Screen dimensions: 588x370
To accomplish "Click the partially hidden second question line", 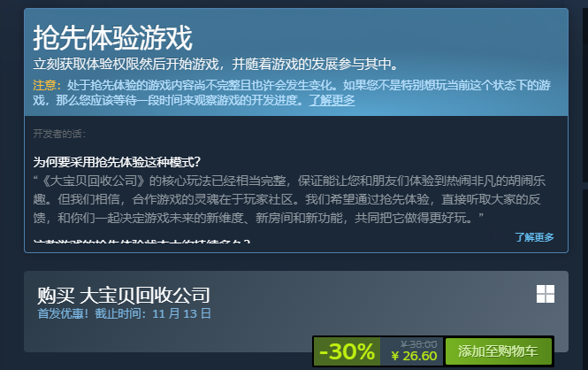I will (141, 242).
